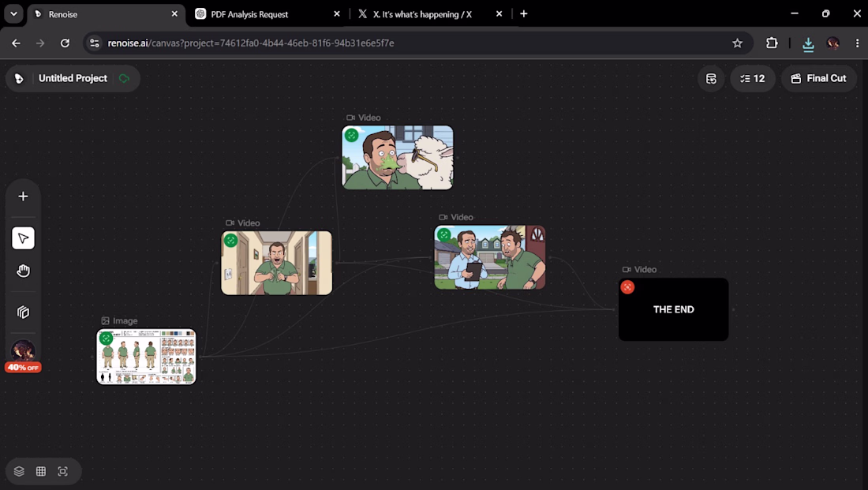Close the X tab

499,14
